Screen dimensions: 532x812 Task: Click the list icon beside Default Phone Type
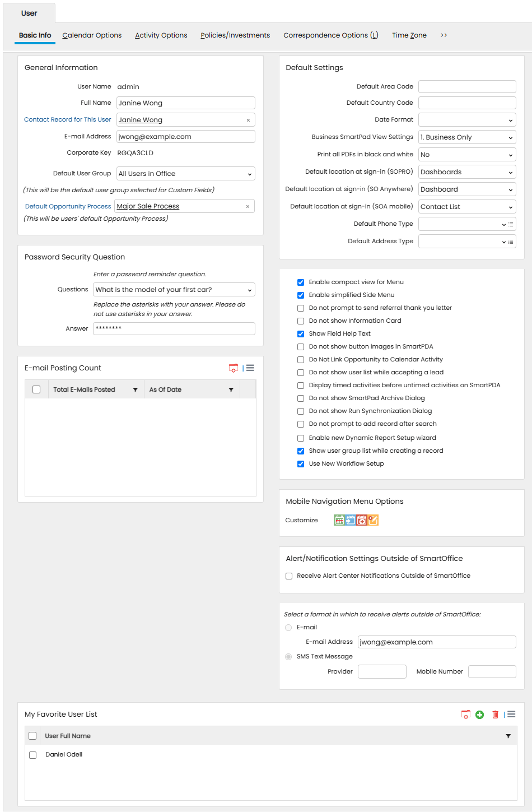pyautogui.click(x=511, y=224)
